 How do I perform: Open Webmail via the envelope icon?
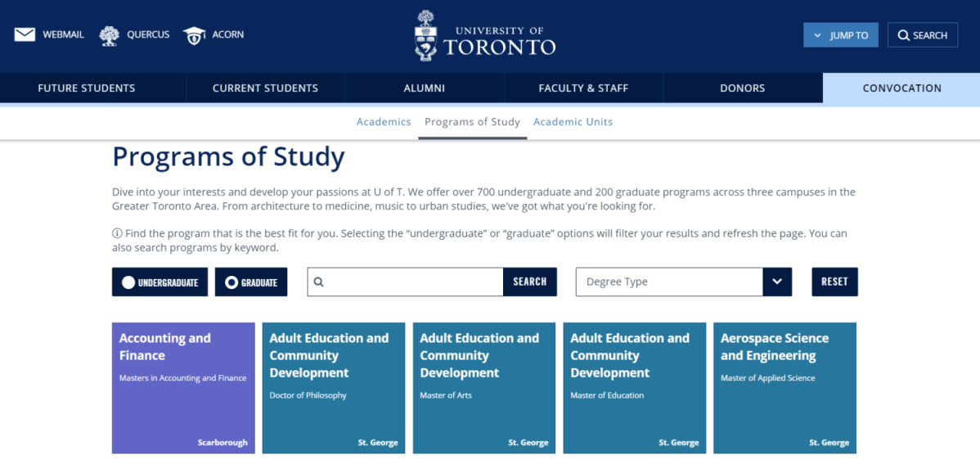pos(25,35)
